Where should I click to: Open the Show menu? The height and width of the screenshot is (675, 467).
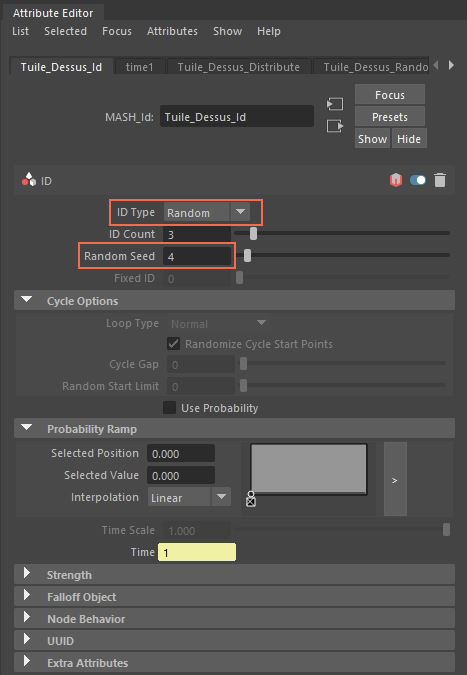click(227, 31)
